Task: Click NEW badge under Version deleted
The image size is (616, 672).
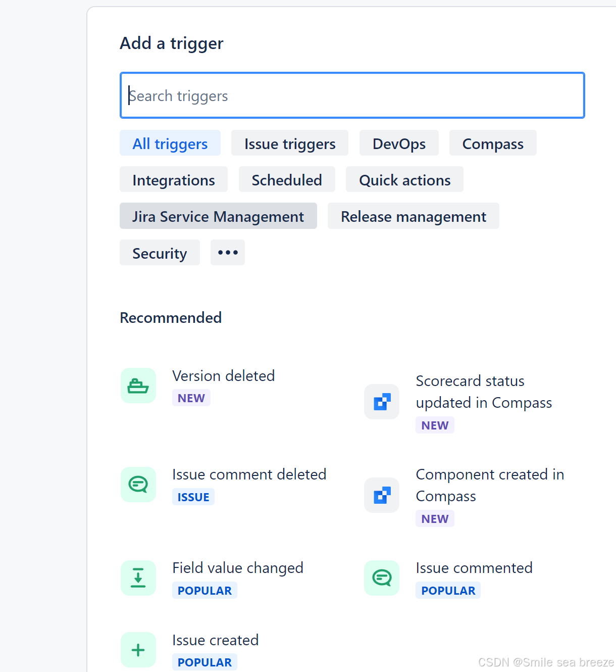Action: click(191, 398)
